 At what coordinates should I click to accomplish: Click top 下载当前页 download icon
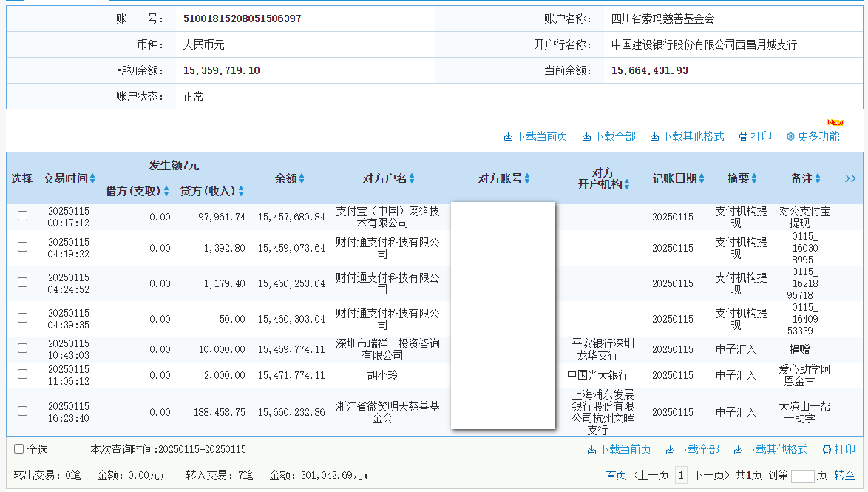coord(508,137)
